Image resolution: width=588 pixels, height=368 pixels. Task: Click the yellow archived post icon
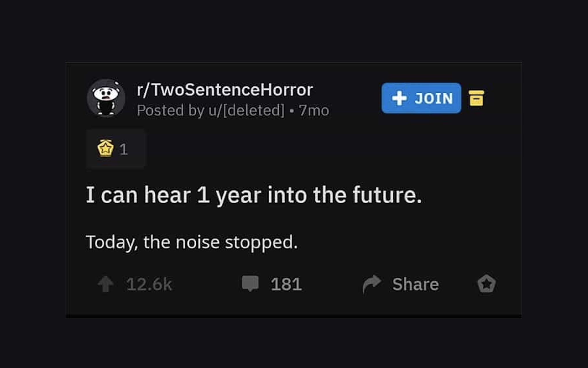click(476, 98)
